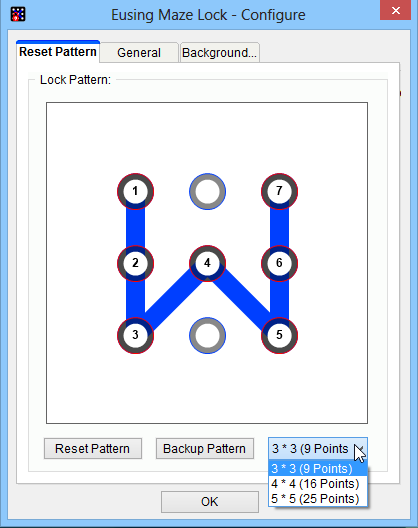418x528 pixels.
Task: Select pattern point numbered 6
Action: (x=280, y=263)
